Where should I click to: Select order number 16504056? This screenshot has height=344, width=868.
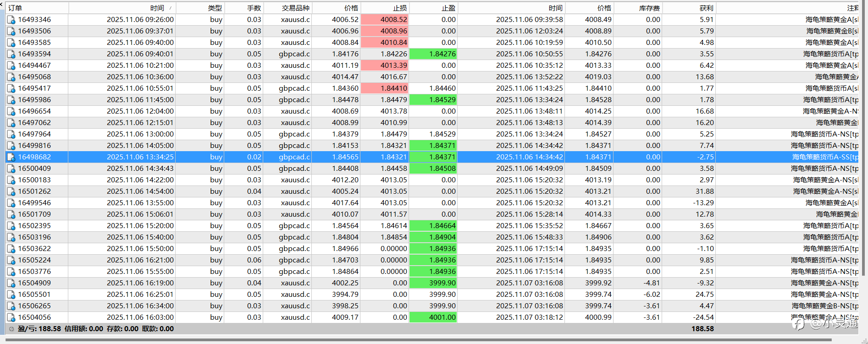coord(34,317)
